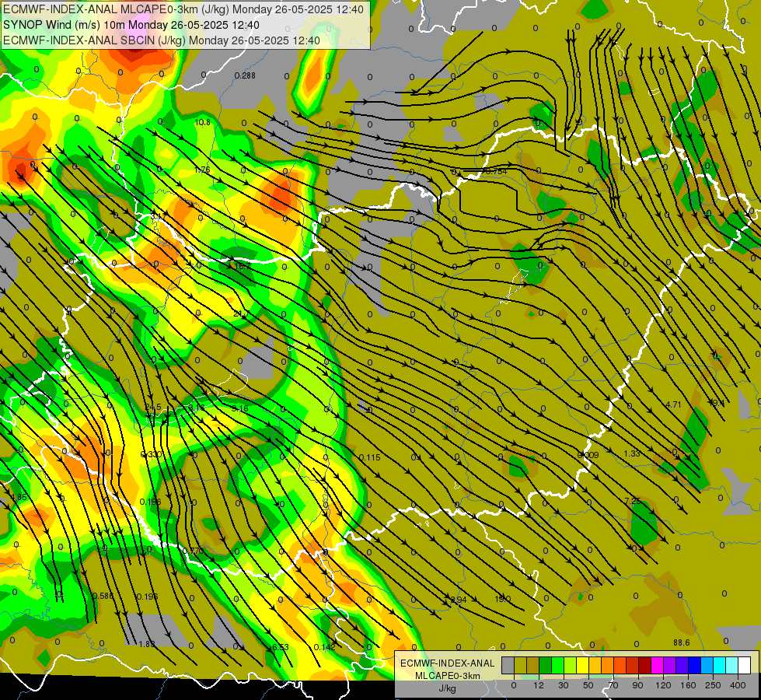Click the 1.33 station value
The image size is (761, 700).
click(x=632, y=453)
